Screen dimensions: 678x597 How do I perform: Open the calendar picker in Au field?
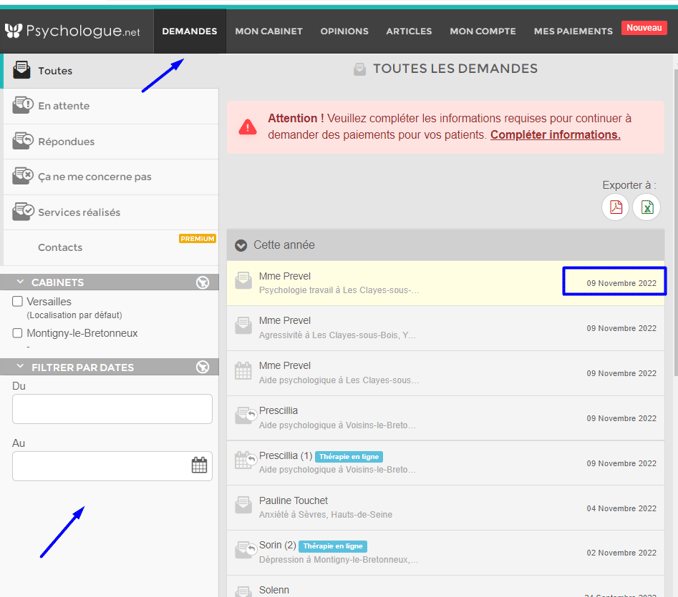click(199, 465)
